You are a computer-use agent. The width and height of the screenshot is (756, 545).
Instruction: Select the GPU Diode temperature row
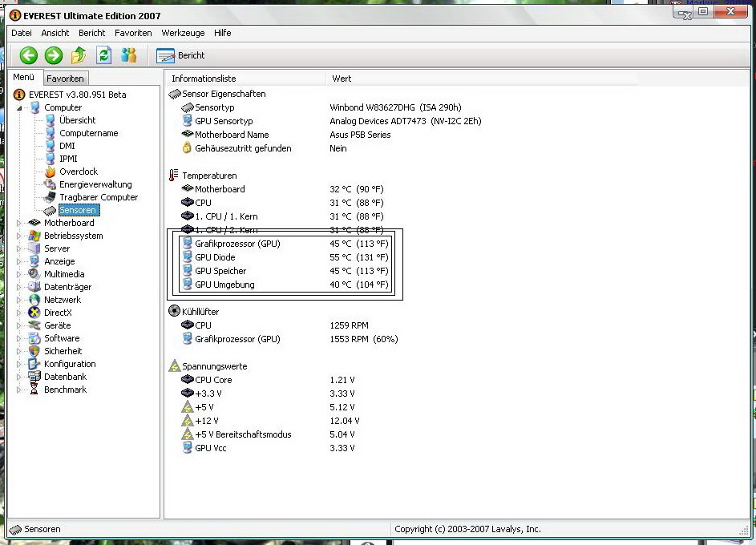[x=285, y=257]
